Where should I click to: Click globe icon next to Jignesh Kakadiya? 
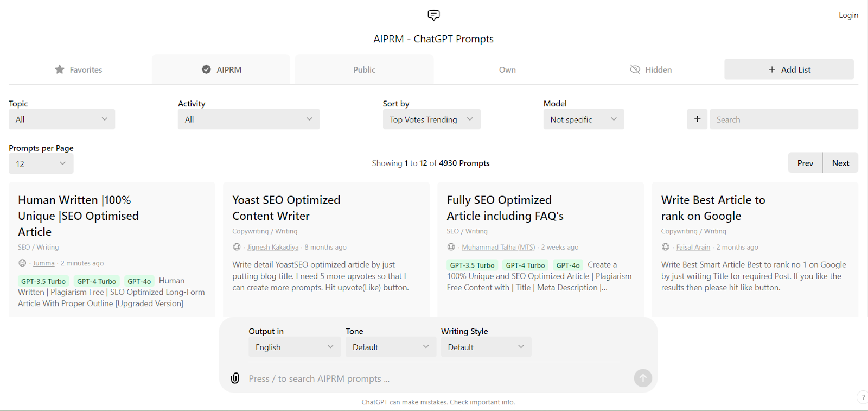click(237, 247)
